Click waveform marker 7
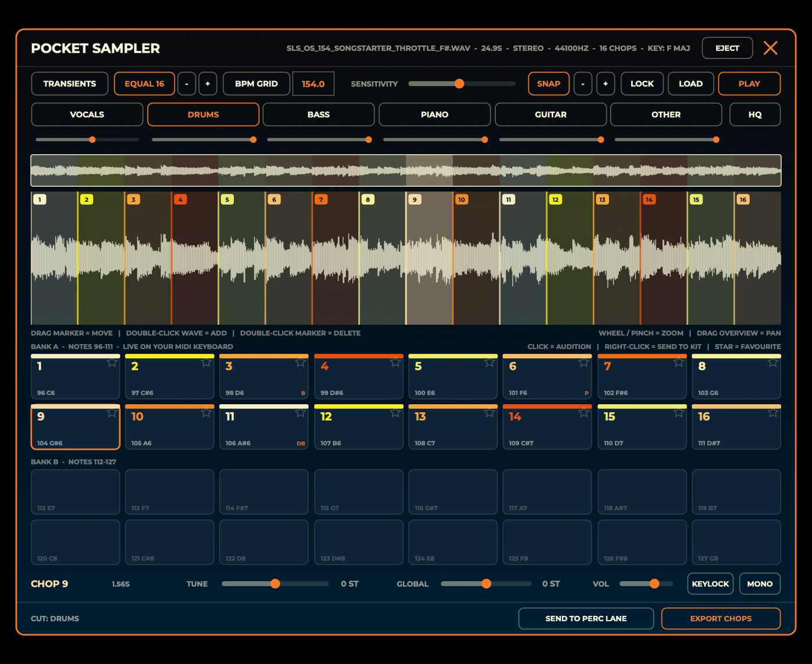 click(321, 199)
